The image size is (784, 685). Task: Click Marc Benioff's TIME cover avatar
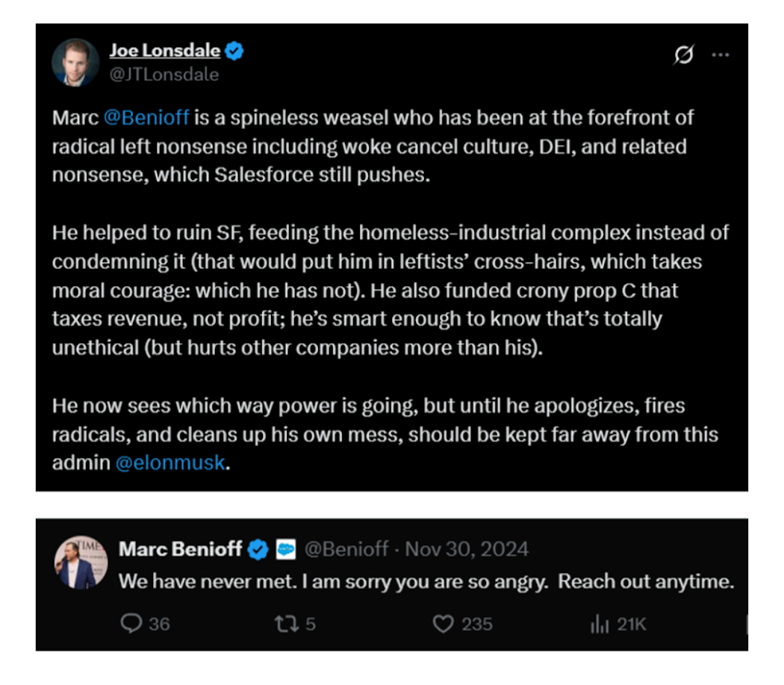(82, 560)
